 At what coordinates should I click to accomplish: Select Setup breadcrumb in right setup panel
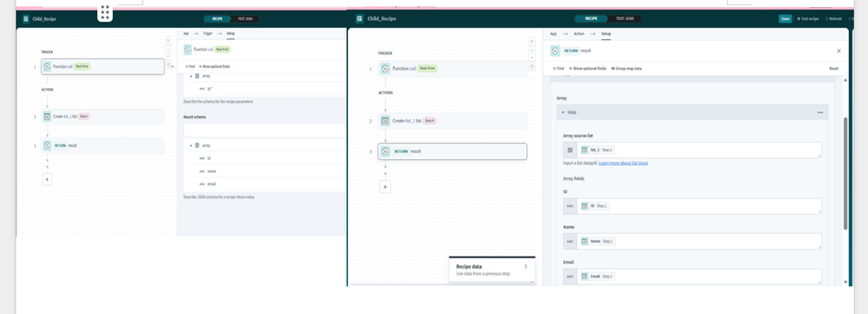point(606,34)
